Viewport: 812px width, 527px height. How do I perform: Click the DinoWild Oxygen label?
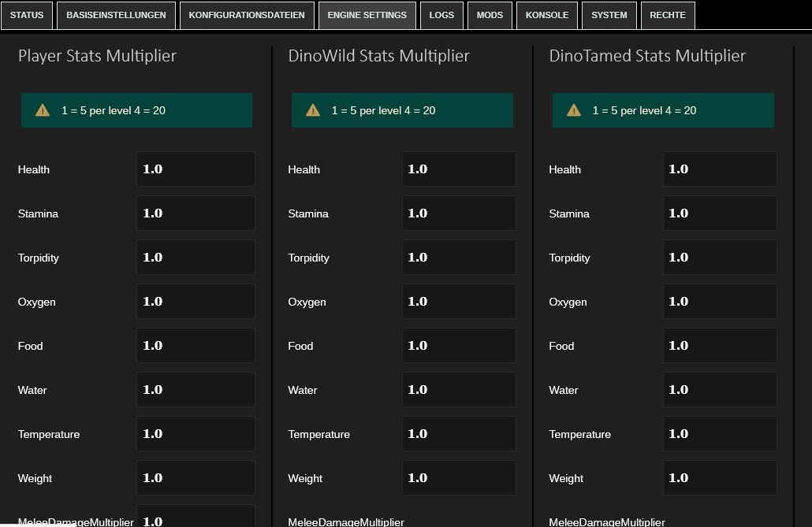pyautogui.click(x=307, y=302)
